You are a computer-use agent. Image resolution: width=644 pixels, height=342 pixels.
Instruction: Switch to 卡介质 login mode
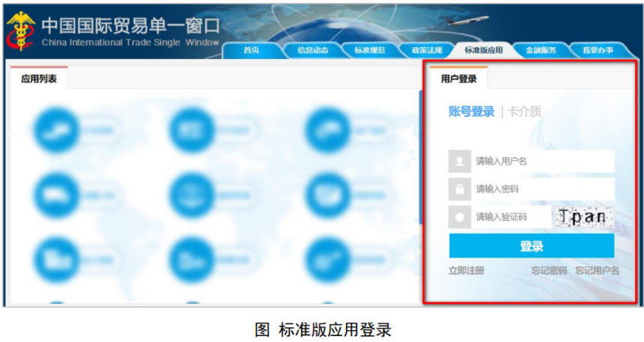524,112
